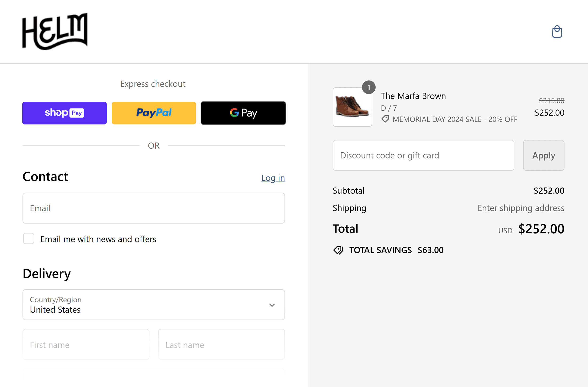The width and height of the screenshot is (588, 387).
Task: Open Log in from the Contact section
Action: click(x=273, y=178)
